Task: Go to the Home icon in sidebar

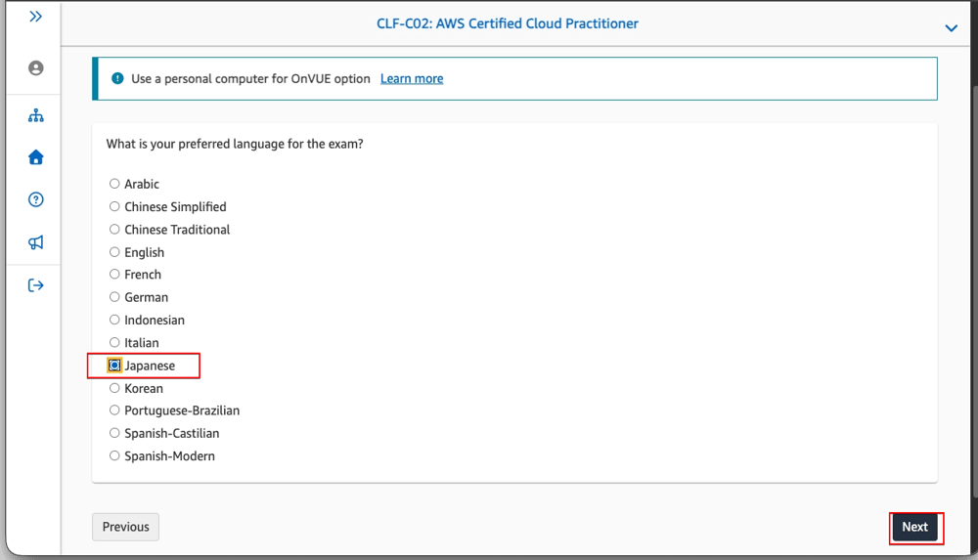Action: tap(35, 157)
